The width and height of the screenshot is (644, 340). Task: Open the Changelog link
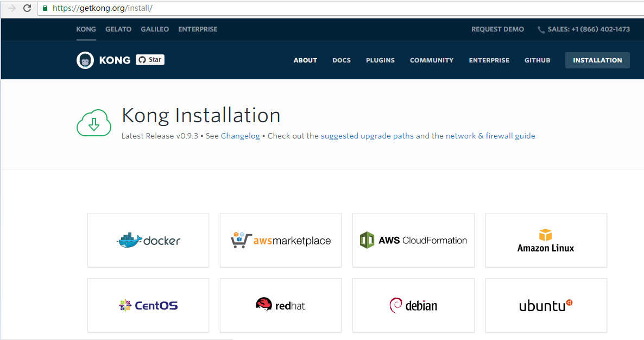click(240, 136)
